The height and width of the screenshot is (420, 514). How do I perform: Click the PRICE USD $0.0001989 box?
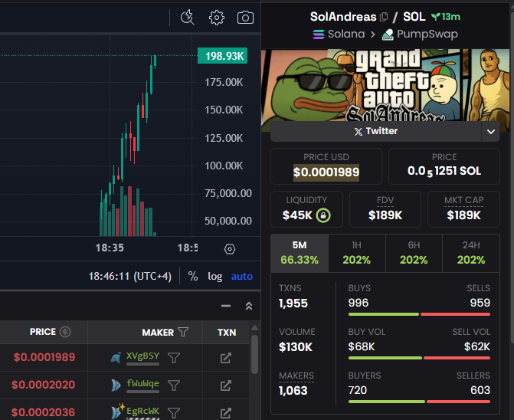[x=326, y=166]
